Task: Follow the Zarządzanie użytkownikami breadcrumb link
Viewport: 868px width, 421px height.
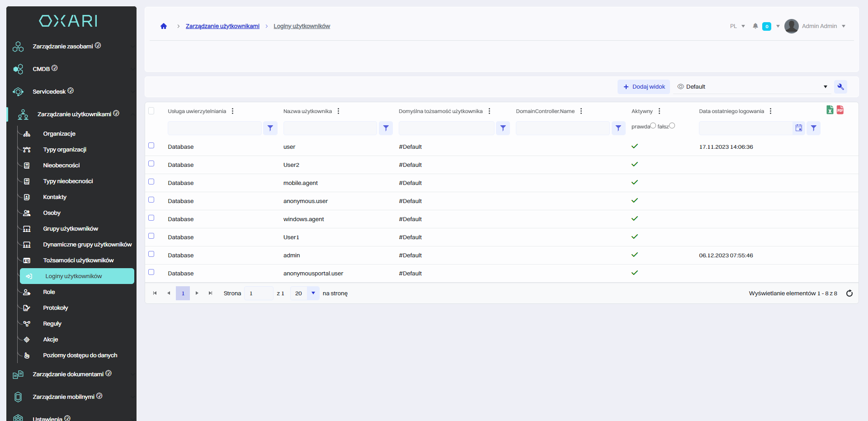Action: tap(222, 26)
